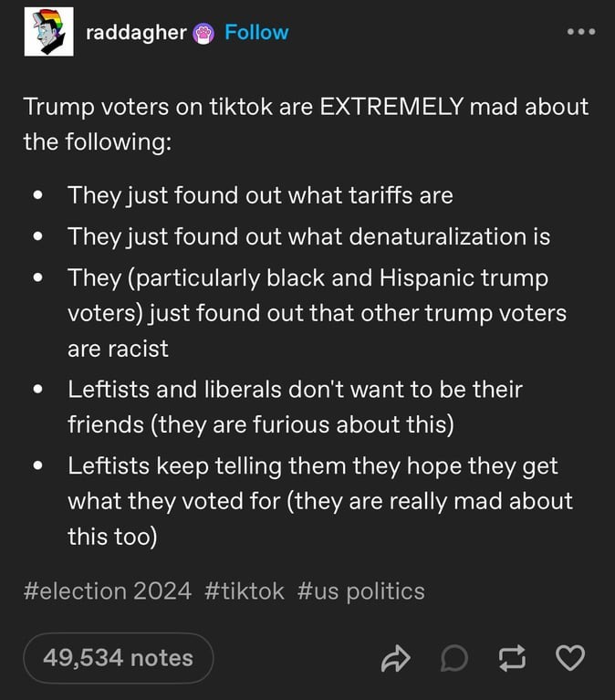Screen dimensions: 615x700
Task: Like the post with the heart icon
Action: pos(570,658)
